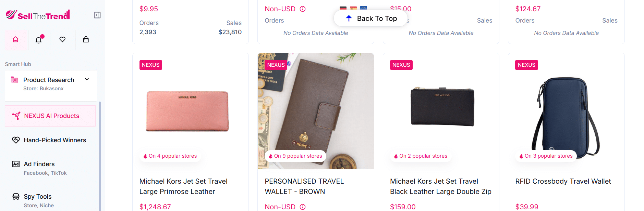Select the Home icon in the sidebar

click(x=15, y=40)
